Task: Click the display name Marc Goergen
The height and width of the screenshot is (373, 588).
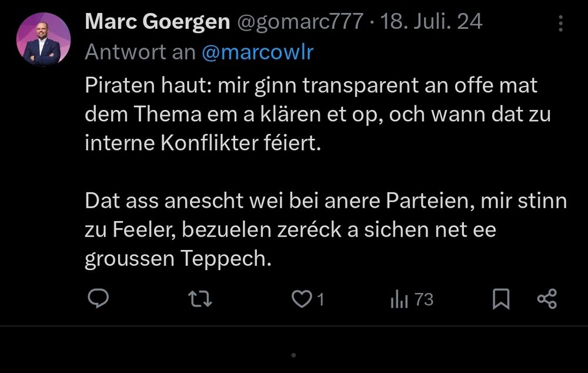Action: [x=156, y=22]
